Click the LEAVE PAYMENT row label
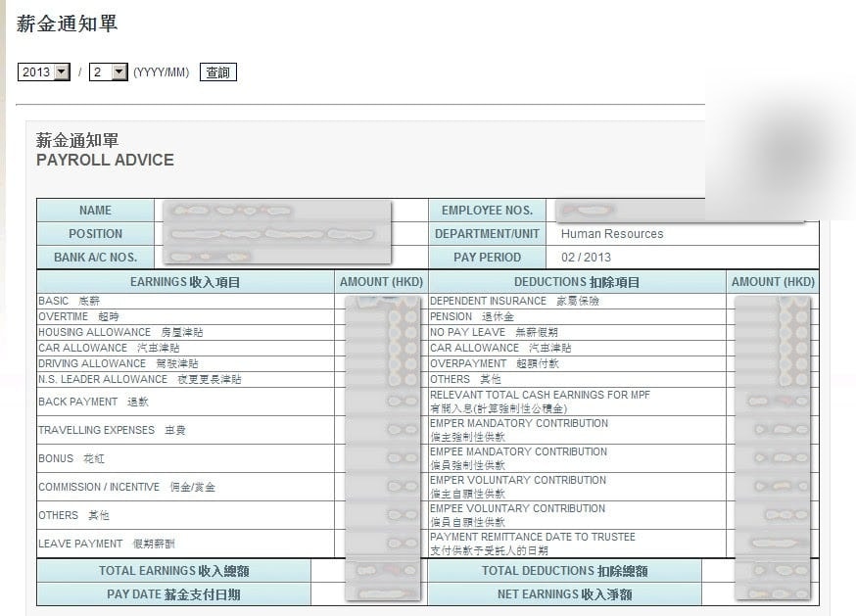 pyautogui.click(x=107, y=544)
